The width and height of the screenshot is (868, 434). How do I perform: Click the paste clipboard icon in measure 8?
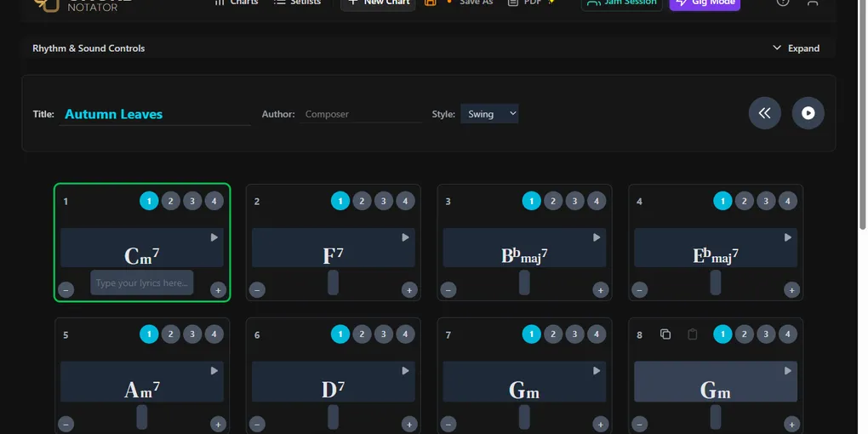point(692,334)
